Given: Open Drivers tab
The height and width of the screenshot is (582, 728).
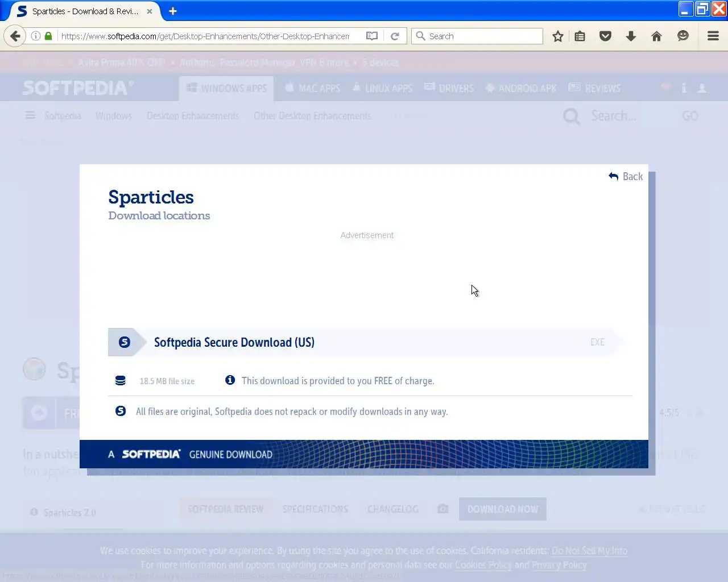Looking at the screenshot, I should coord(449,88).
